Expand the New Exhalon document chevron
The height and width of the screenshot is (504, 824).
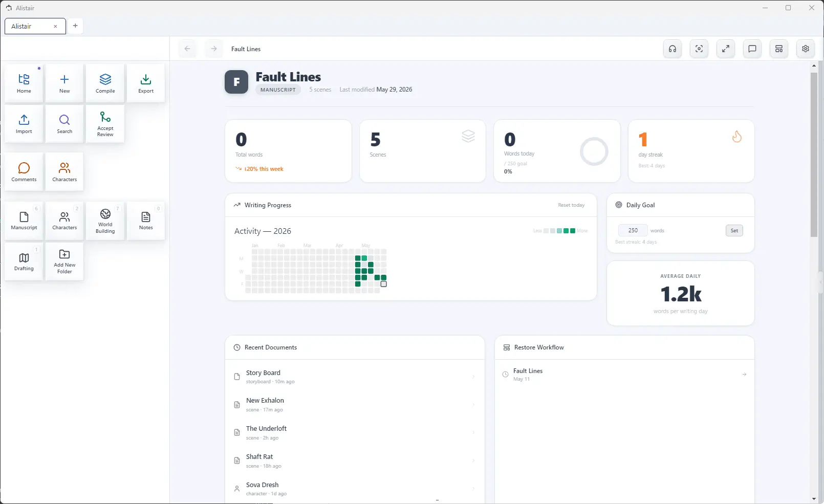coord(473,405)
